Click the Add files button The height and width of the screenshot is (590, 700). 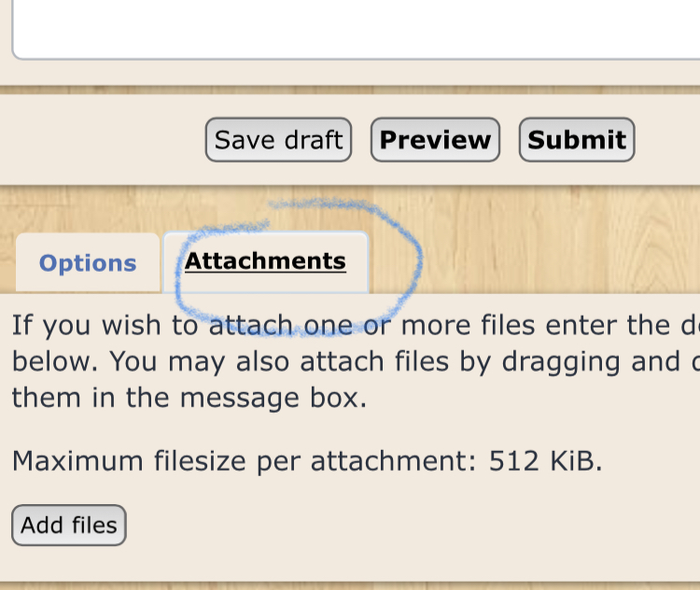69,526
